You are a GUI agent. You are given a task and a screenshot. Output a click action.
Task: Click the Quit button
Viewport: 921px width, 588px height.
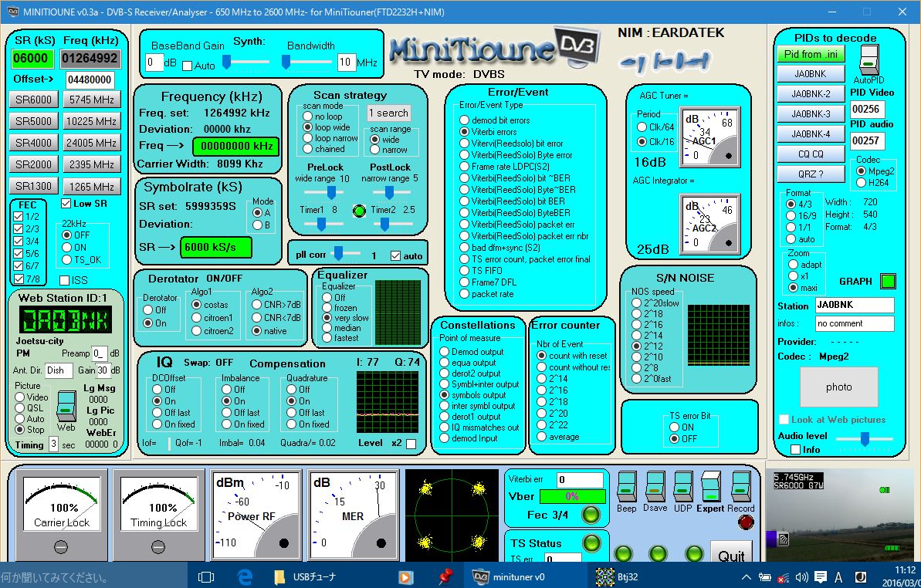click(731, 552)
